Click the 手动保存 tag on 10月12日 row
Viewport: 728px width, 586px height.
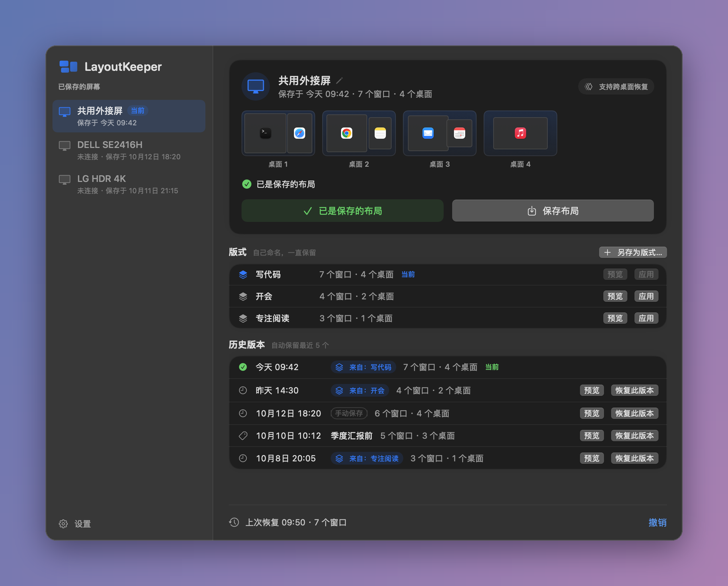(x=349, y=413)
